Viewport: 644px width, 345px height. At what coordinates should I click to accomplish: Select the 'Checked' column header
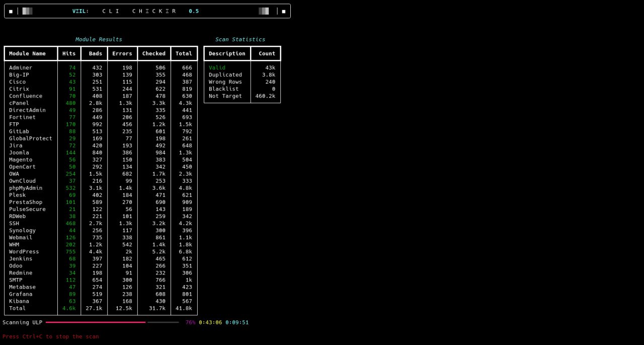tap(154, 53)
